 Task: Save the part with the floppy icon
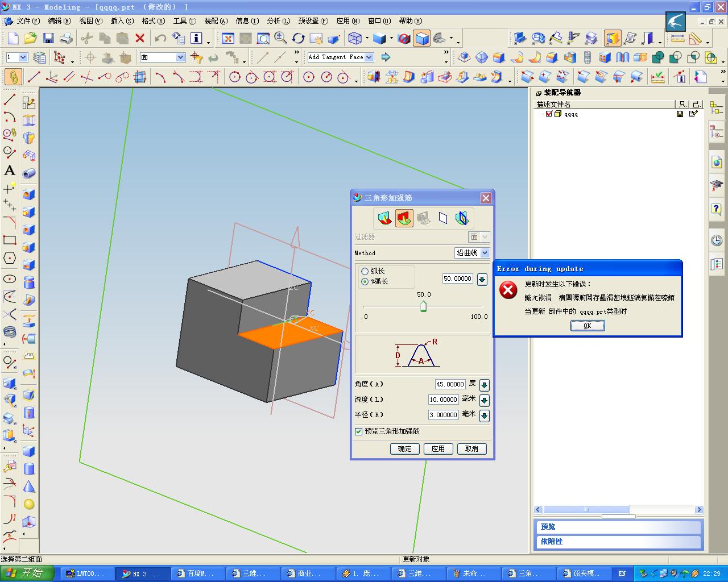[48, 38]
